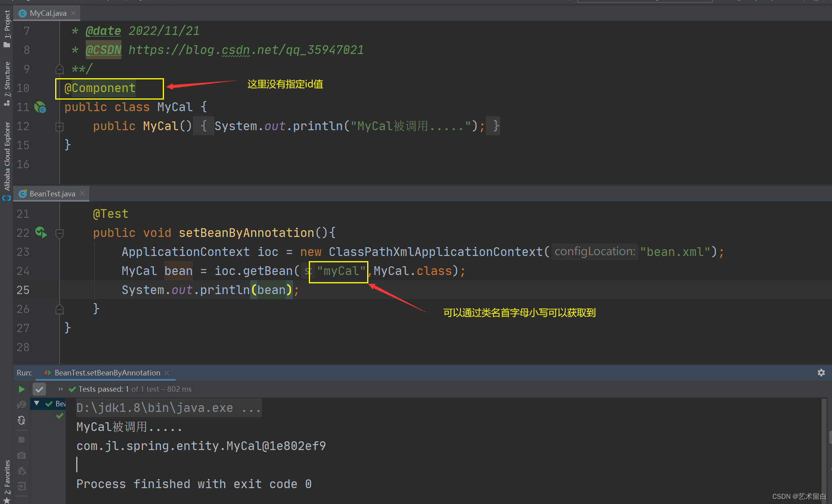Click the Run: panel label
Viewport: 832px width, 504px height.
point(24,373)
